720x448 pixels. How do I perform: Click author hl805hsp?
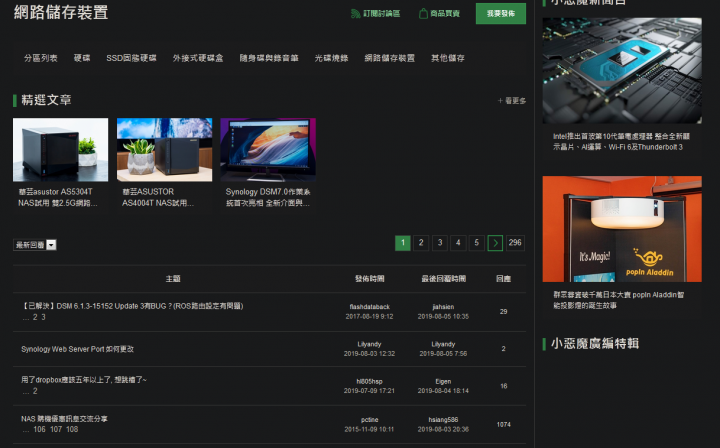click(x=369, y=381)
